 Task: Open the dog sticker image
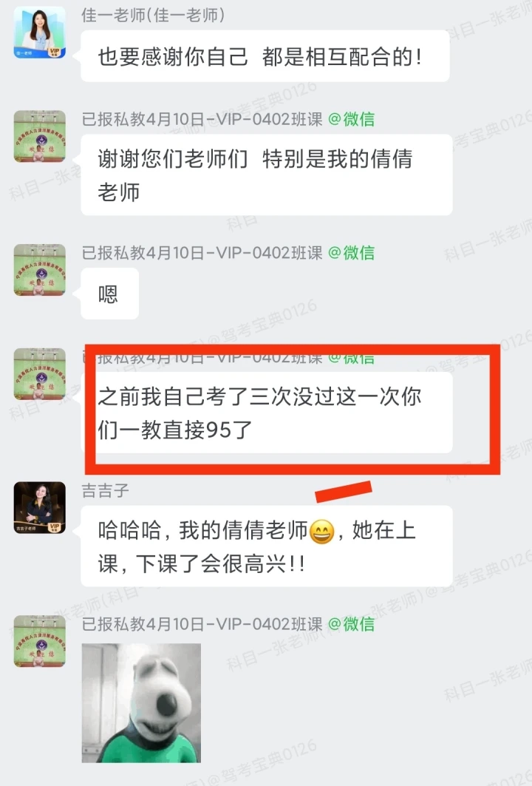coord(141,703)
